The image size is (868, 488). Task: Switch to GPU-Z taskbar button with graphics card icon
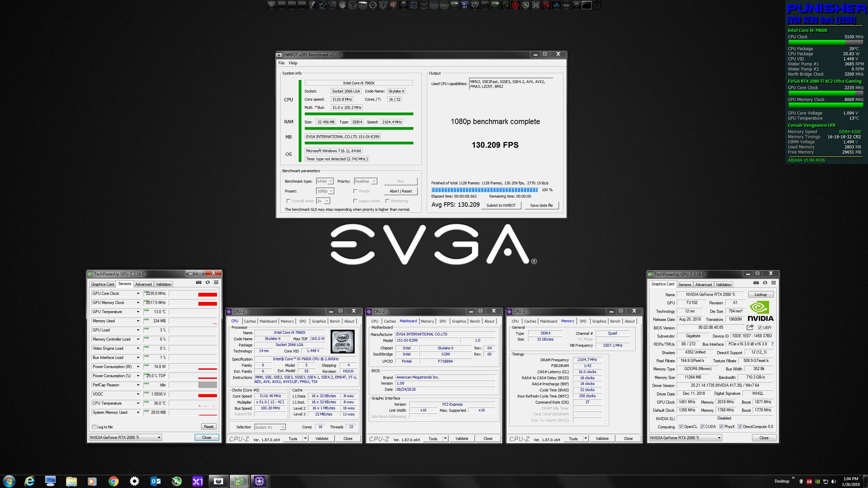click(239, 481)
